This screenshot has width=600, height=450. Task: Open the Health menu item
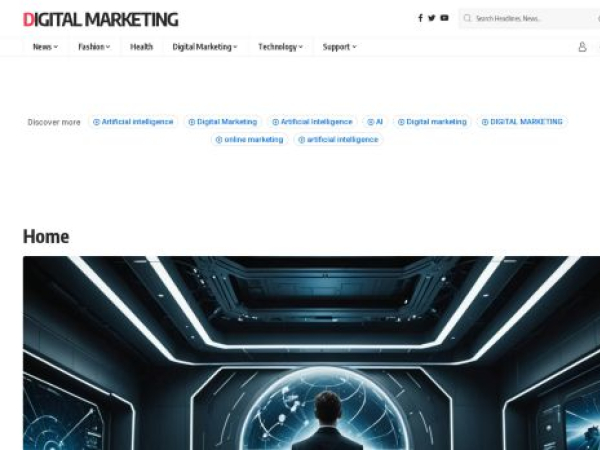click(x=141, y=47)
